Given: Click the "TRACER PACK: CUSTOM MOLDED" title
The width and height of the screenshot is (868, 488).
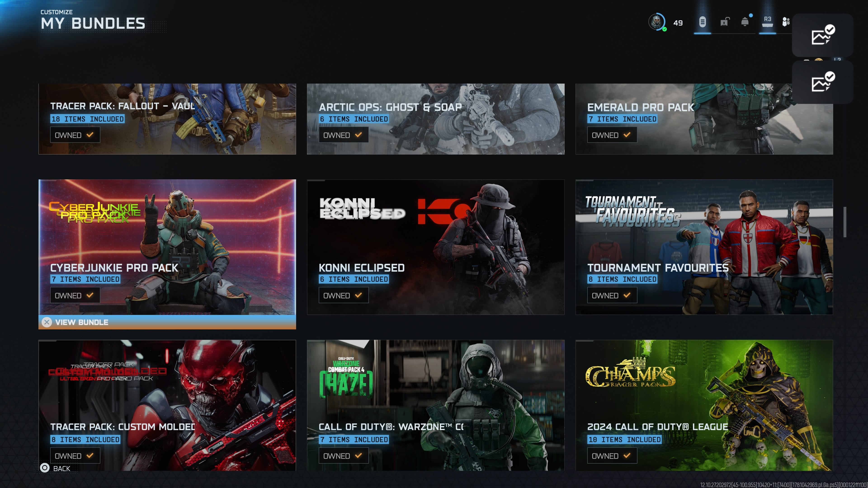Looking at the screenshot, I should [x=123, y=427].
